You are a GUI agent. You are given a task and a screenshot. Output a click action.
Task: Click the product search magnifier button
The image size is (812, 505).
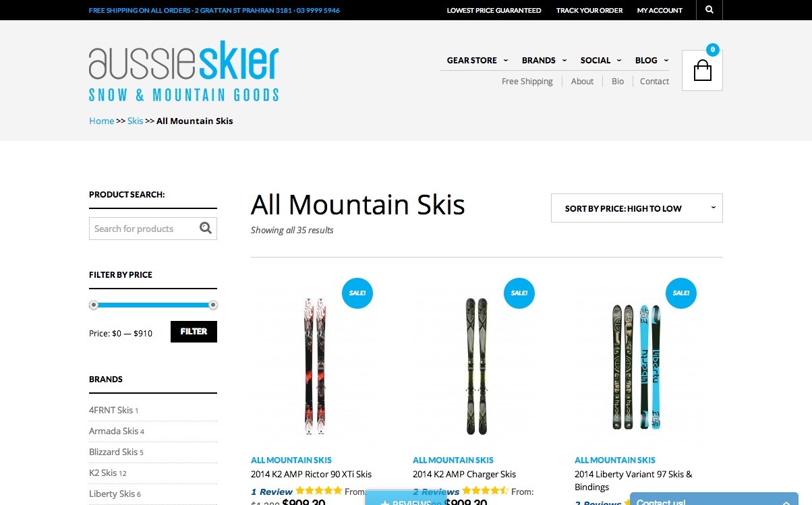(206, 229)
